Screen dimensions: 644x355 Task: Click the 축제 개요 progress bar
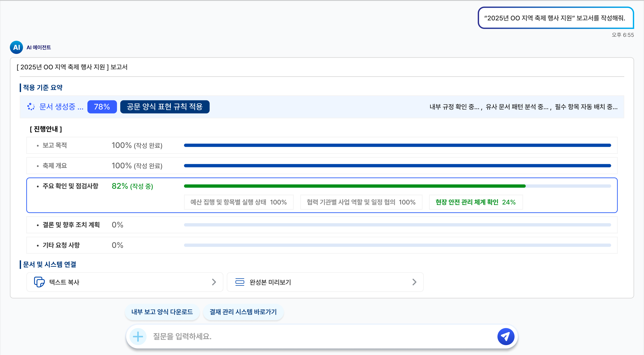click(x=398, y=166)
